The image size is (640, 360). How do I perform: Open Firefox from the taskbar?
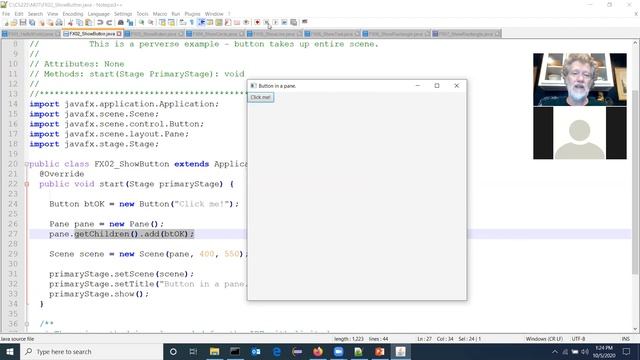[x=318, y=351]
